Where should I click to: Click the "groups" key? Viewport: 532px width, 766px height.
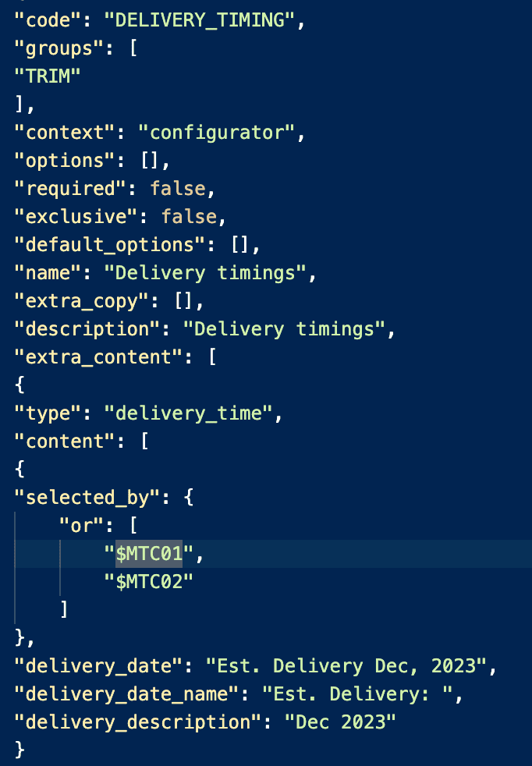click(59, 48)
